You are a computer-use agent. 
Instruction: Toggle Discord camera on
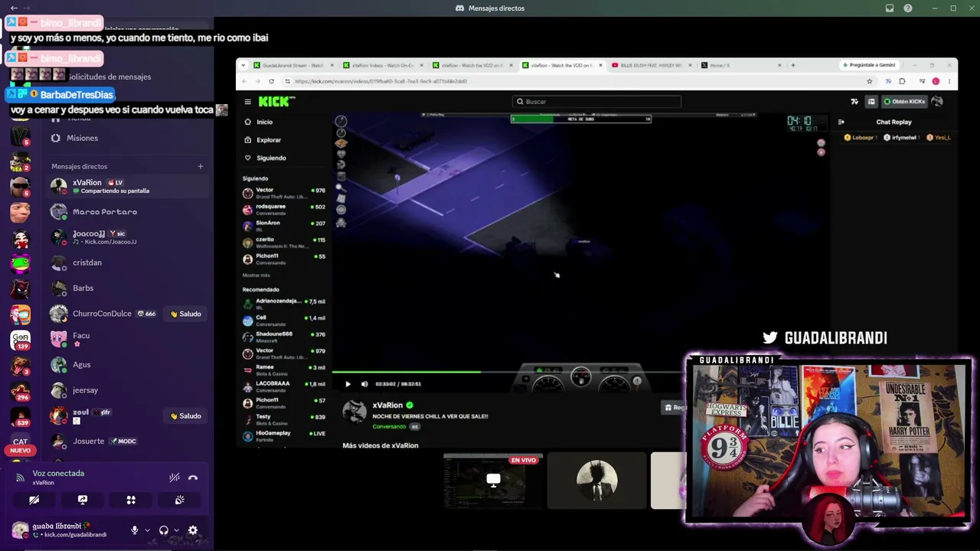tap(34, 500)
